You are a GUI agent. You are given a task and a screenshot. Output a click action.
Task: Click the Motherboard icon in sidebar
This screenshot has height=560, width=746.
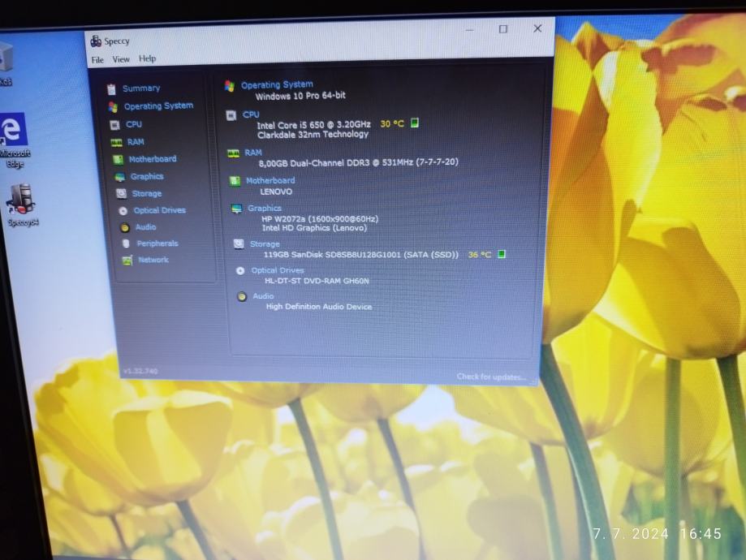click(x=118, y=159)
